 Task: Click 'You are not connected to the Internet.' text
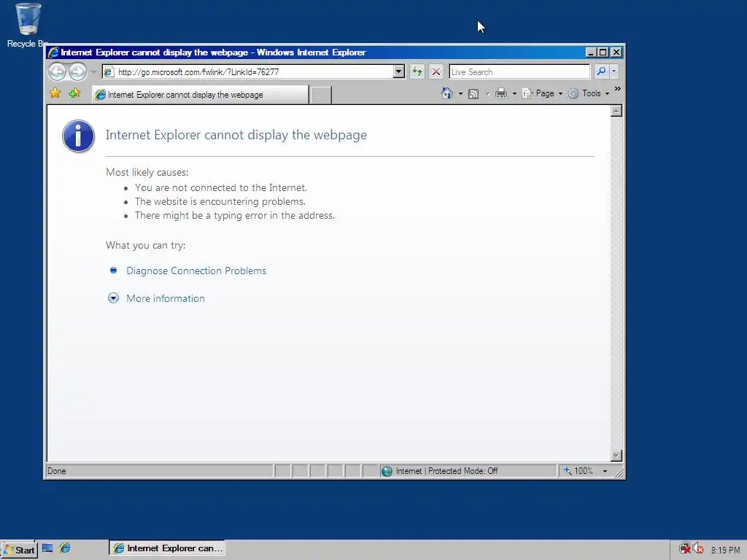[x=221, y=187]
